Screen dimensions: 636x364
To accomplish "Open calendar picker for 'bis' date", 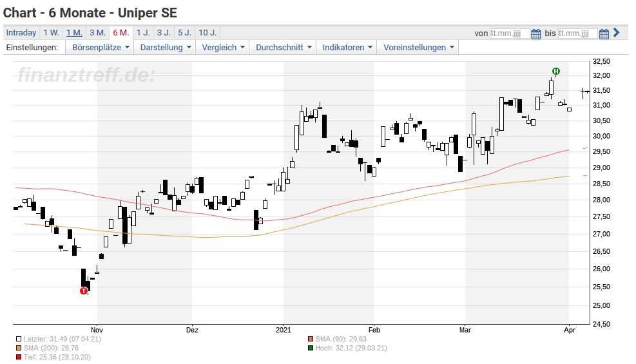I will pyautogui.click(x=604, y=34).
